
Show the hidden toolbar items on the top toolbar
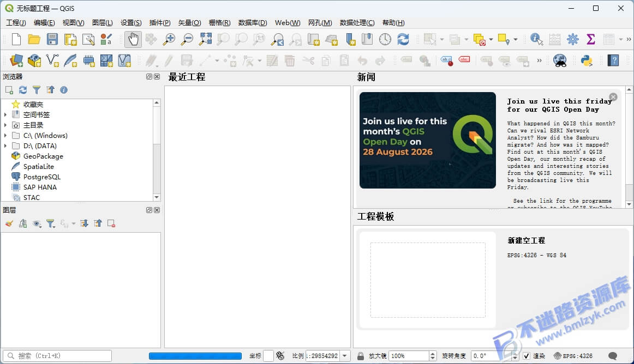tap(629, 39)
